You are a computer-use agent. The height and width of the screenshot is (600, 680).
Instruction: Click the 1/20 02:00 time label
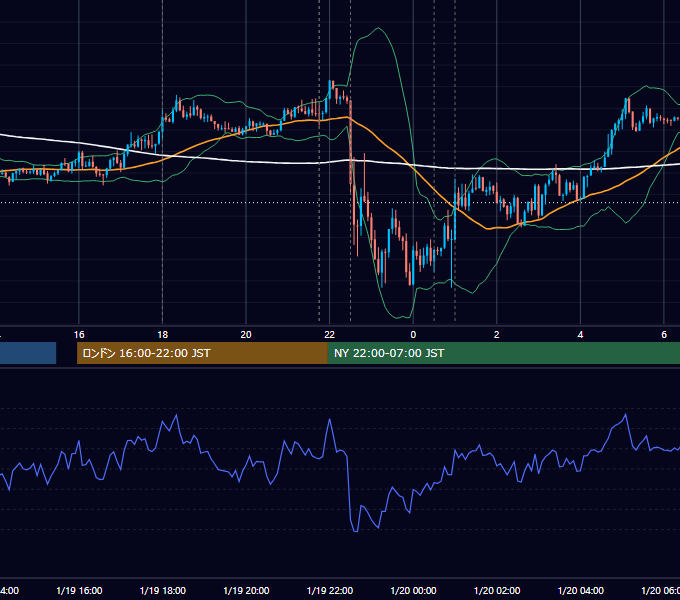[x=497, y=590]
